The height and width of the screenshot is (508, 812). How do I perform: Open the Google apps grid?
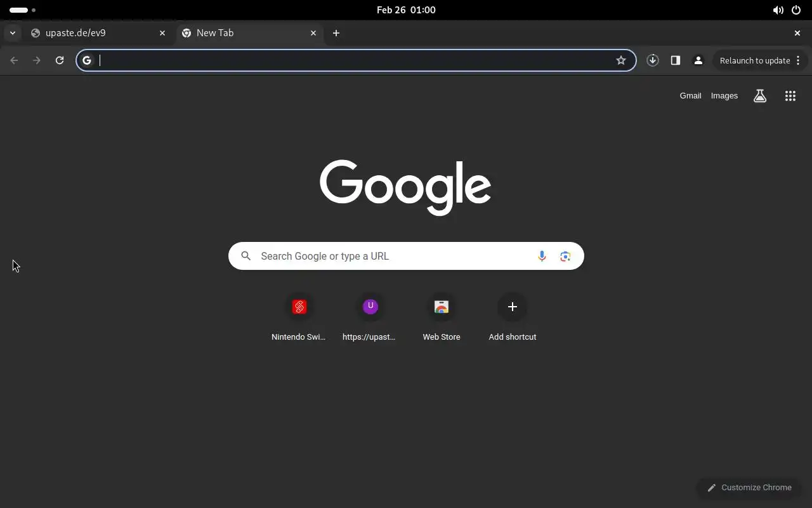pyautogui.click(x=790, y=96)
